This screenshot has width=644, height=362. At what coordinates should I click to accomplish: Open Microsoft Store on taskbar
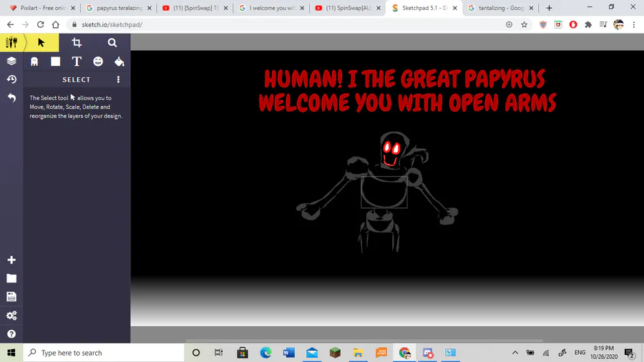coord(243,353)
